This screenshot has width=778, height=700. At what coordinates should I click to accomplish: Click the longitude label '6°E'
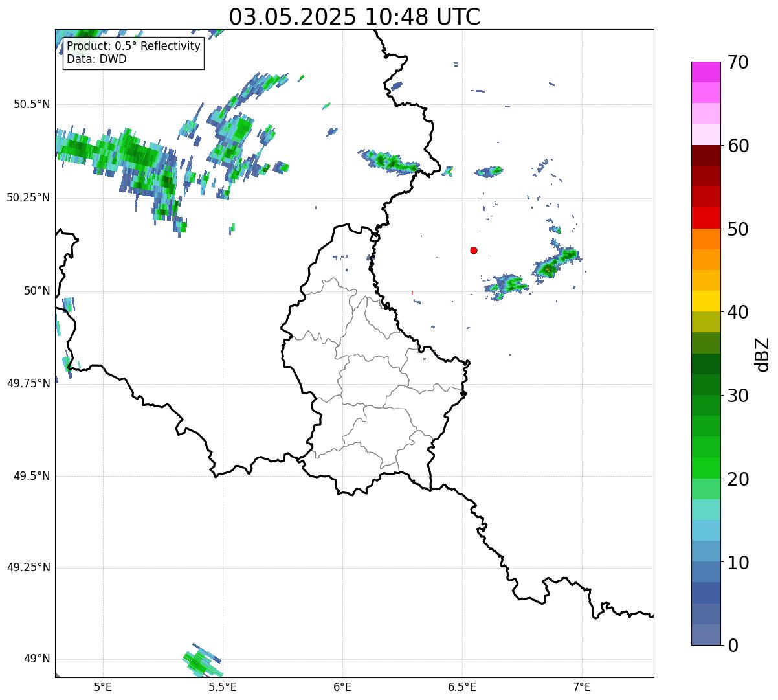point(342,686)
